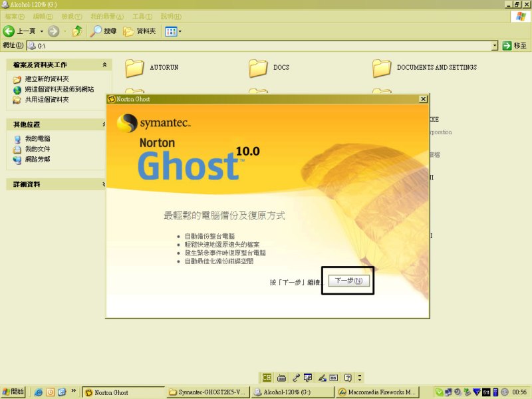The image size is (532, 399).
Task: Click the clock icon in quick launch
Action: tap(51, 392)
